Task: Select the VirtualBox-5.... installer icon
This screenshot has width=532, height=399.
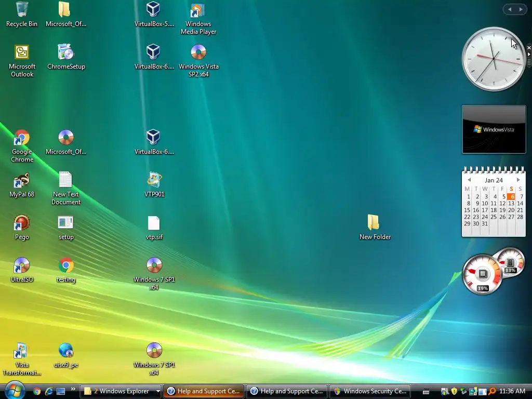Action: click(x=154, y=14)
